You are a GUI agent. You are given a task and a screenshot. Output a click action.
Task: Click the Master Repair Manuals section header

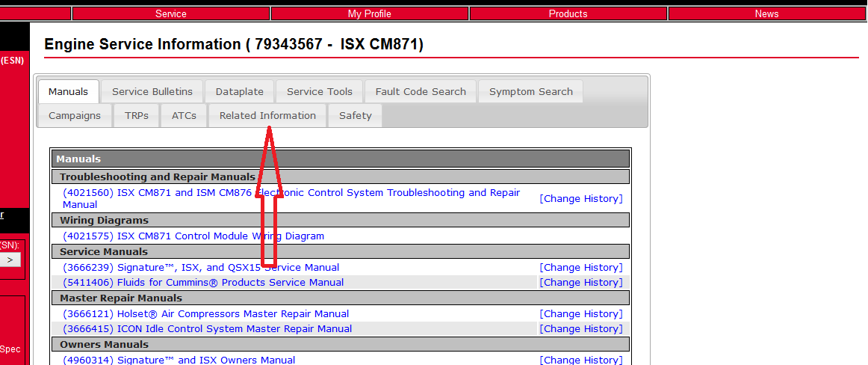pyautogui.click(x=341, y=298)
